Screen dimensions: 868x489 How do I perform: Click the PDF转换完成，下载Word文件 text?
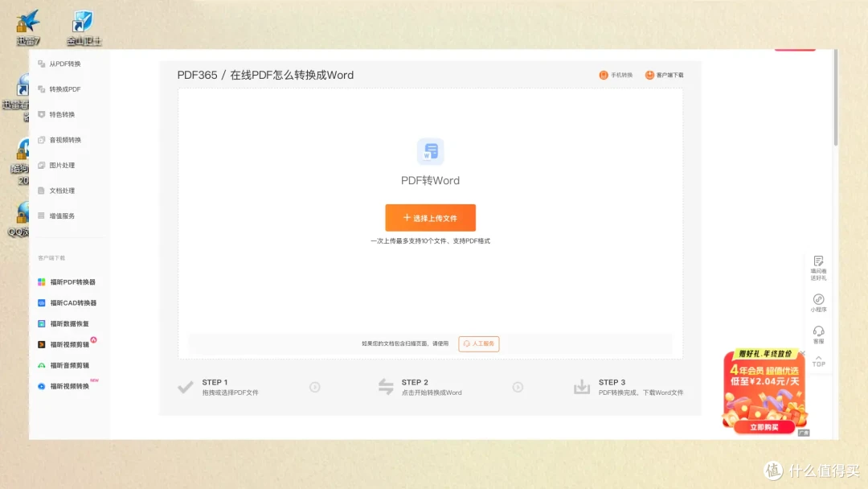641,392
